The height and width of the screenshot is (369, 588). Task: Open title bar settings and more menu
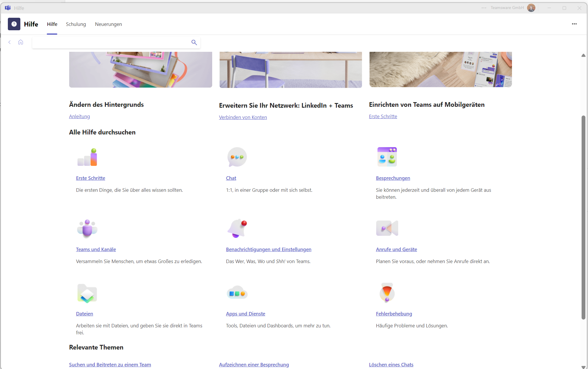point(484,8)
